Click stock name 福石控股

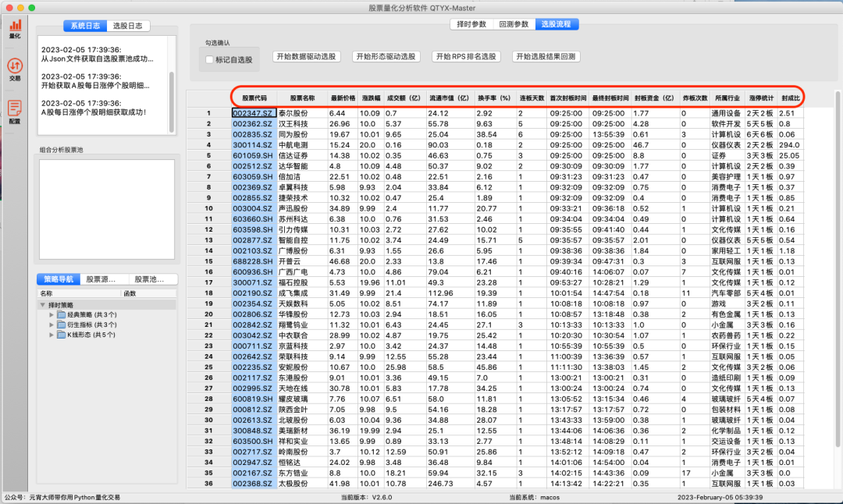302,282
